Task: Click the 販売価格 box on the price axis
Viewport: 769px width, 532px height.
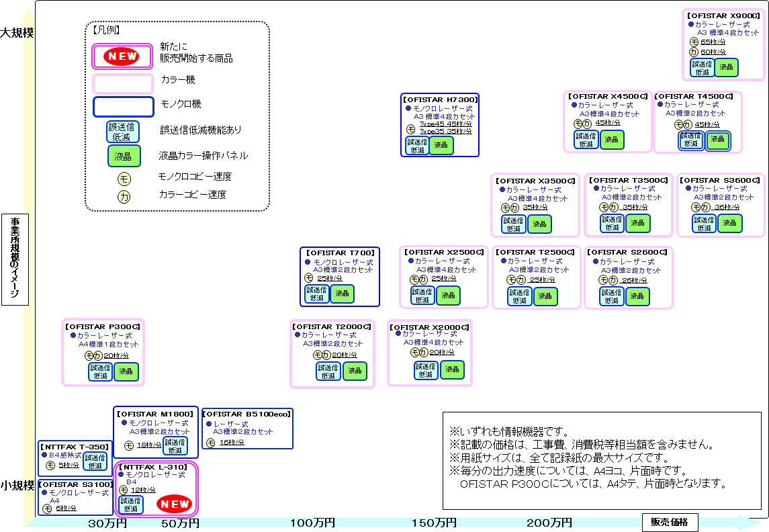Action: (670, 522)
